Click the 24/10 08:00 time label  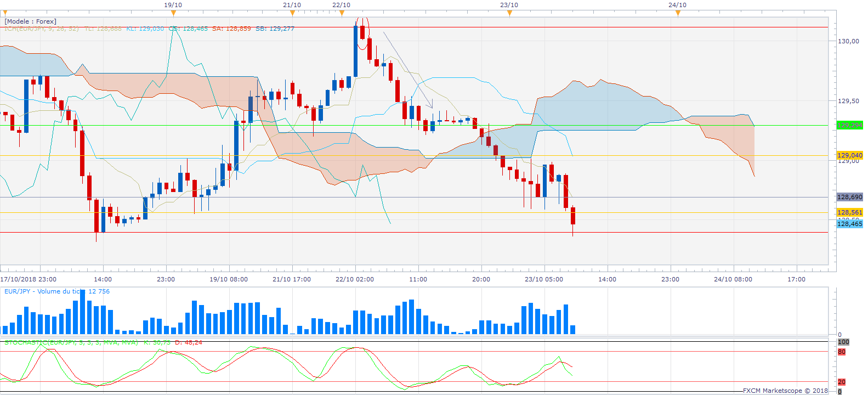(733, 279)
